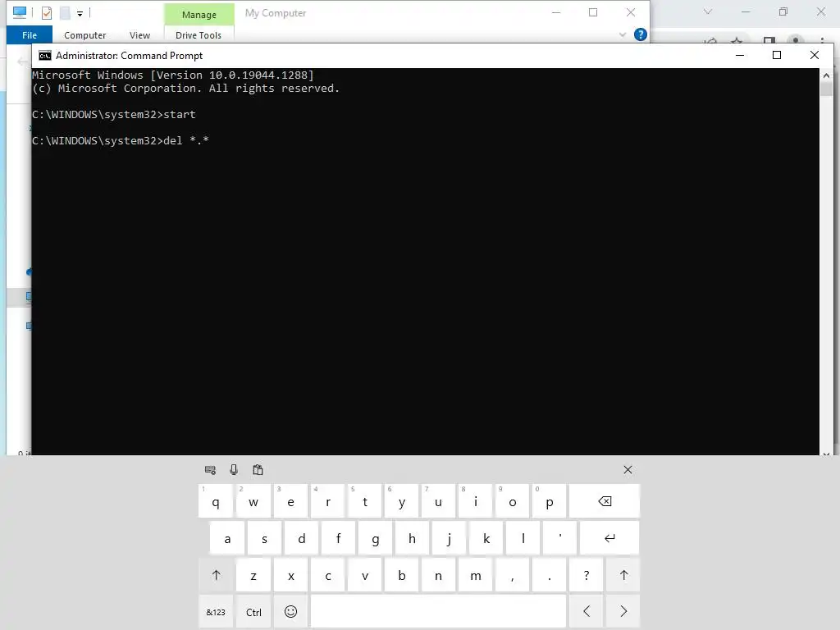Tap the comma key
840x630 pixels.
coord(512,575)
